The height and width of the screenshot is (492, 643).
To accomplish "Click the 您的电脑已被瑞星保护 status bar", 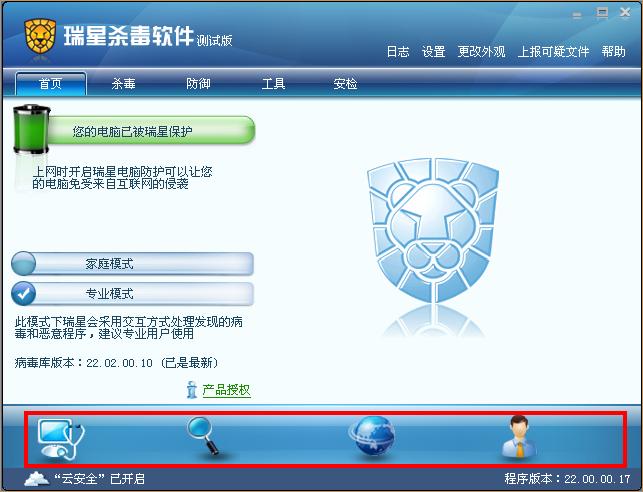I will point(152,130).
